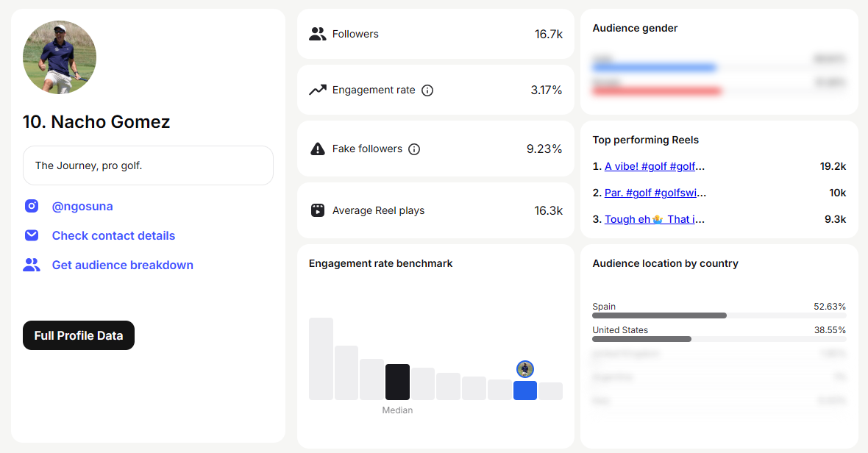Screen dimensions: 868x453
Task: Click the Spain audience location progress bar
Action: (x=719, y=315)
